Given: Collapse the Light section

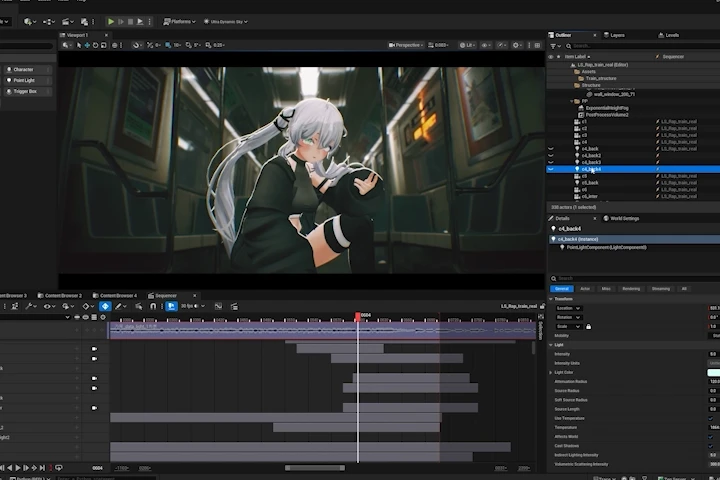Looking at the screenshot, I should point(551,345).
